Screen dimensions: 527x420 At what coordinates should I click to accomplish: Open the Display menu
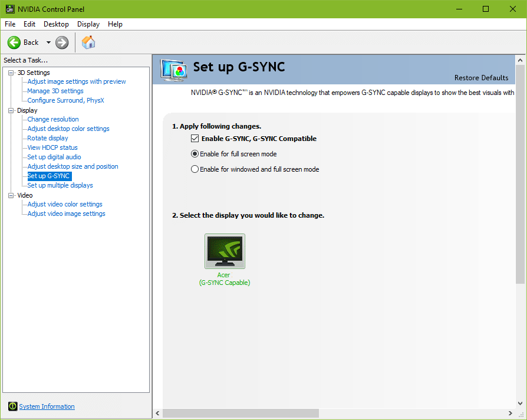[88, 24]
